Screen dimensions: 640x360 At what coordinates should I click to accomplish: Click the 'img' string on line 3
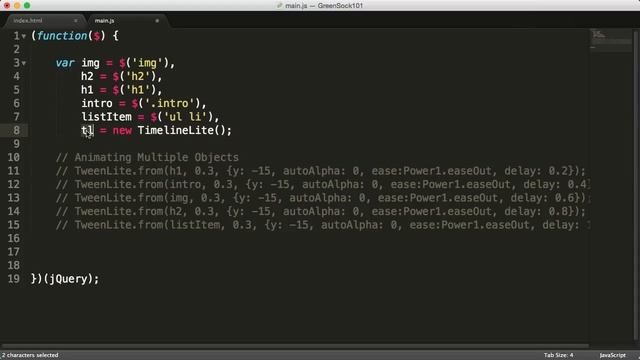(147, 63)
